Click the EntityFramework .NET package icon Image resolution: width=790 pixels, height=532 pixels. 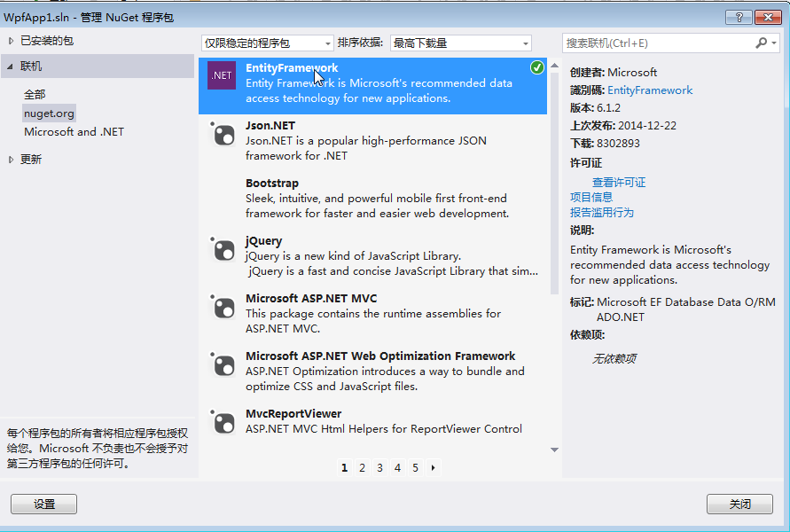coord(222,76)
